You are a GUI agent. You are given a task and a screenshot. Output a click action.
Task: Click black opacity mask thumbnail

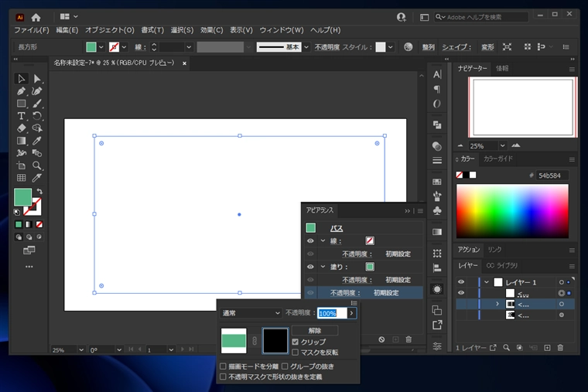pos(275,341)
